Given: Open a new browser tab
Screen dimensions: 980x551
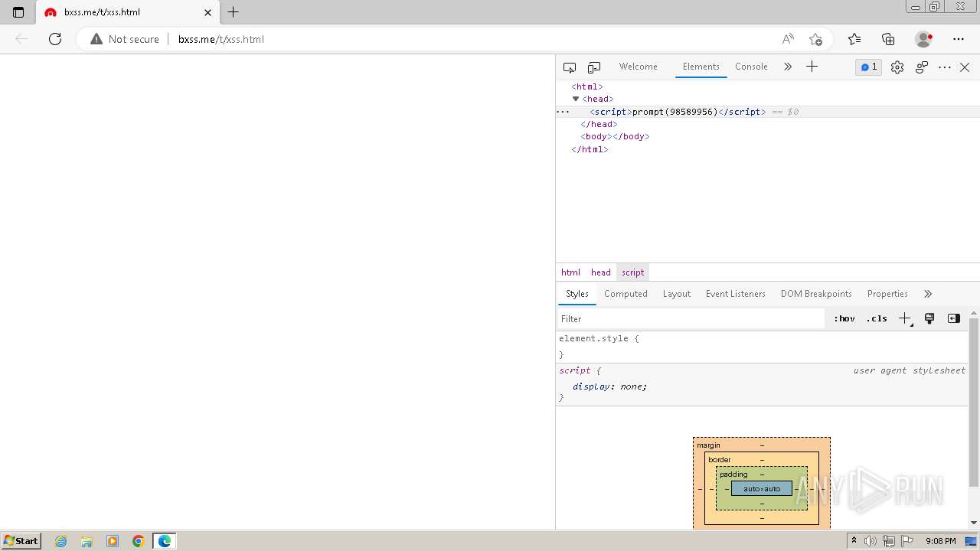Looking at the screenshot, I should 234,12.
